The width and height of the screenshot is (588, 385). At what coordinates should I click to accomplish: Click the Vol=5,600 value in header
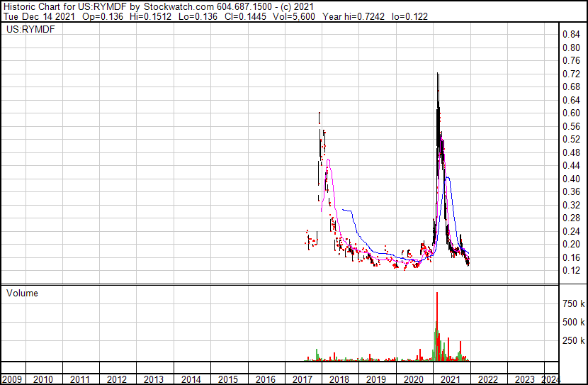click(x=294, y=16)
